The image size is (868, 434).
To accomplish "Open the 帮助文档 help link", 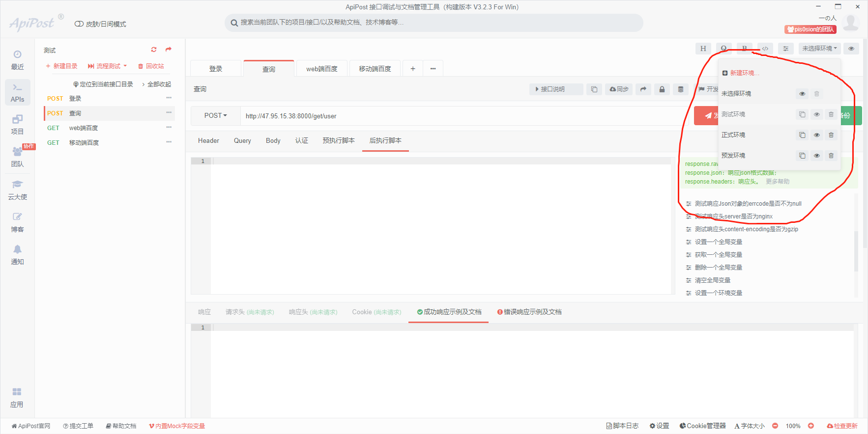I will (121, 426).
